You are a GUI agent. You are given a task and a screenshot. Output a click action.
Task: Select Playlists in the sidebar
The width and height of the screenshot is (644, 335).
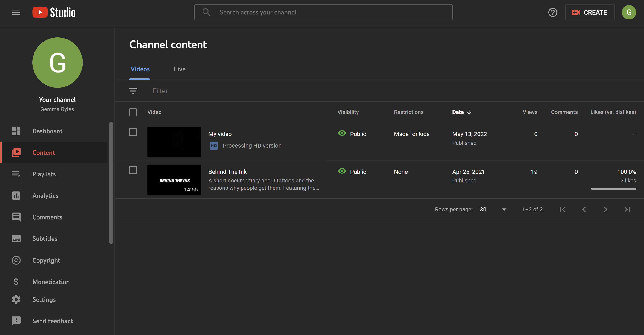tap(44, 174)
